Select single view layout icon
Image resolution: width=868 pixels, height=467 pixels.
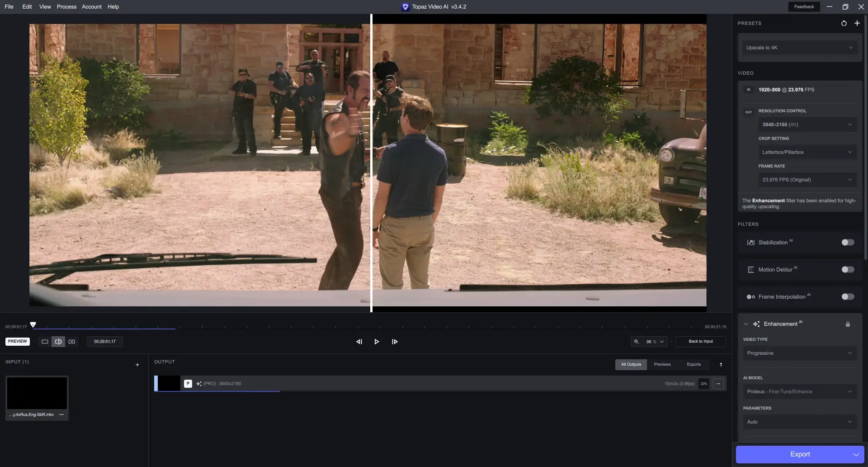coord(45,342)
